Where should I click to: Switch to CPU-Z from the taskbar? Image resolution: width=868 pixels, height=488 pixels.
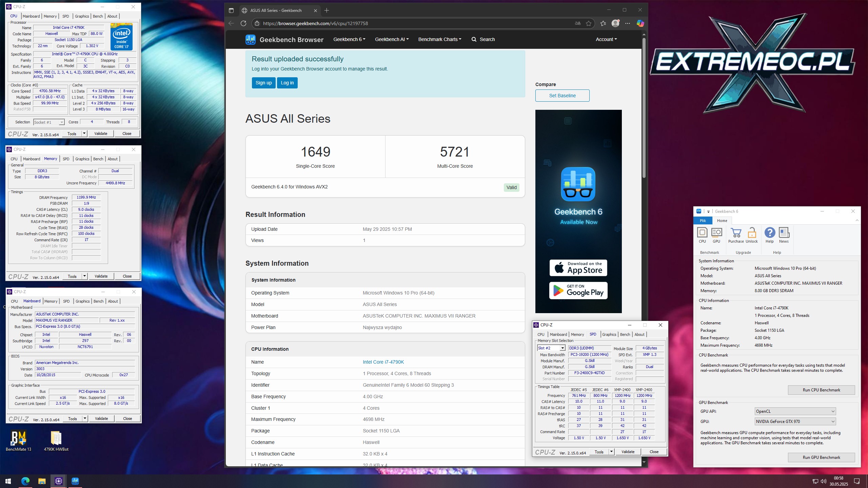(58, 481)
